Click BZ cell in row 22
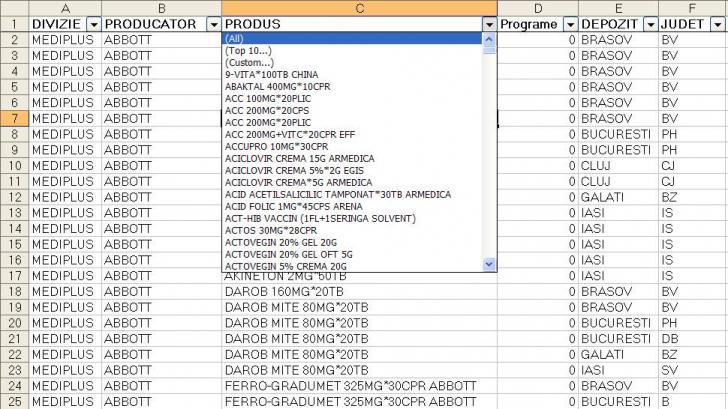 (x=692, y=355)
